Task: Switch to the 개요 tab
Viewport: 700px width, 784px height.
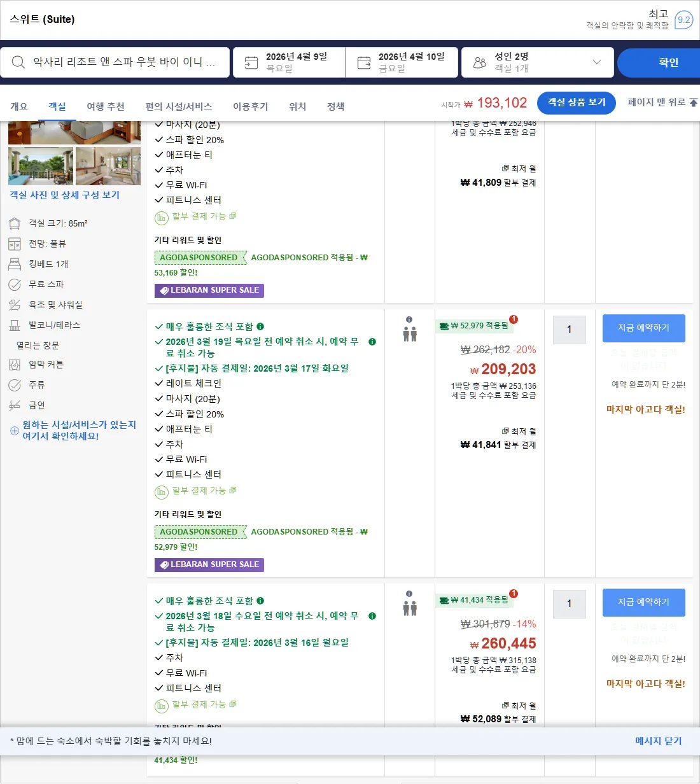Action: pyautogui.click(x=19, y=106)
